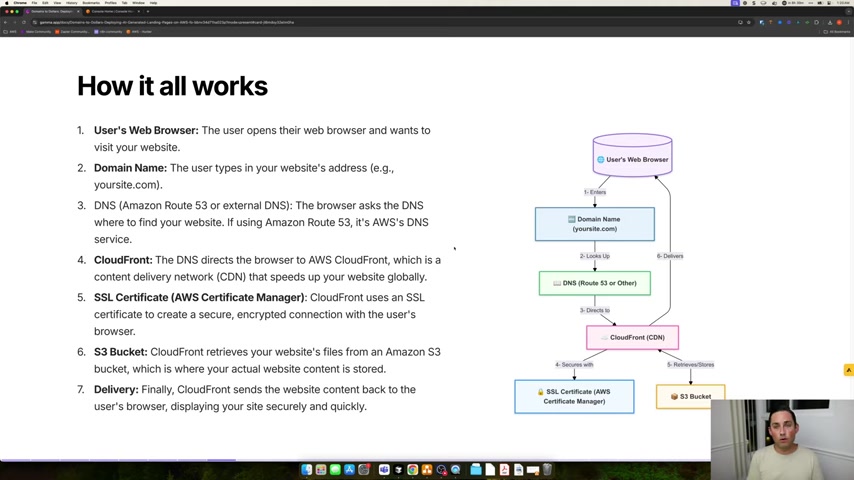Open System Settings from the Dock

pos(364,470)
